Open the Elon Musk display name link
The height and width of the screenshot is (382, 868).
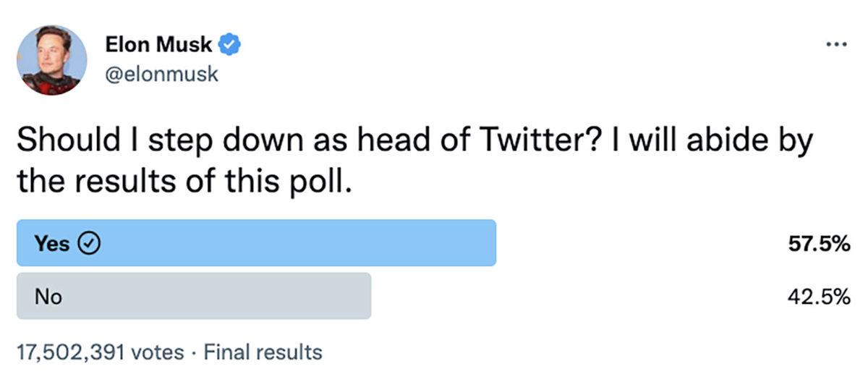pos(159,45)
